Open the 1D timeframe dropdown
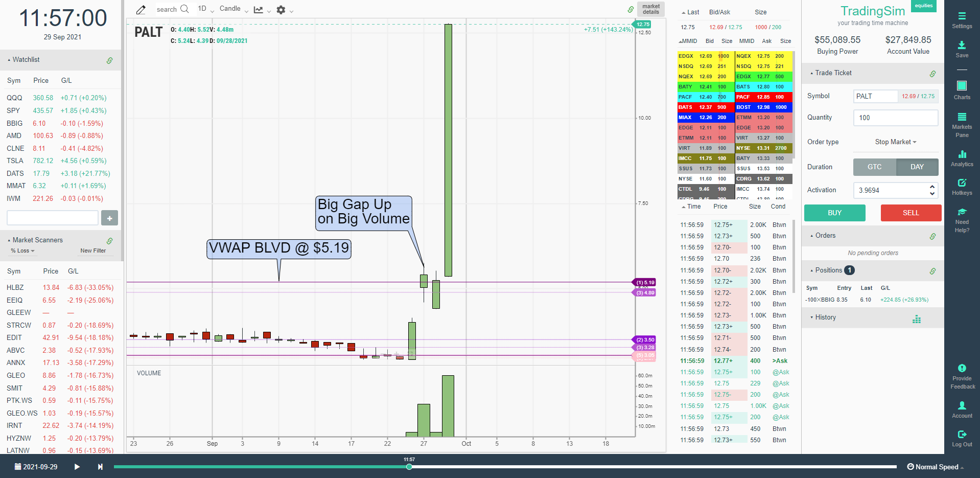Viewport: 980px width, 478px height. [x=204, y=9]
